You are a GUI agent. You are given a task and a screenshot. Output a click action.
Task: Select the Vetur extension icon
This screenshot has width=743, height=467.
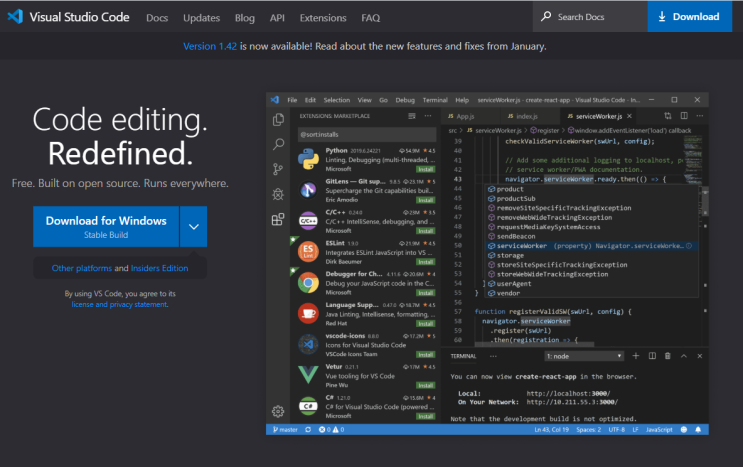[308, 375]
